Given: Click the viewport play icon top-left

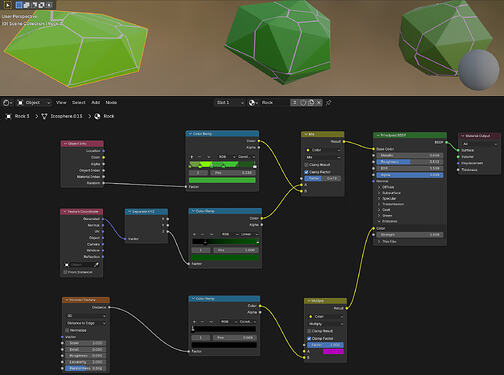Looking at the screenshot, I should pos(8,5).
